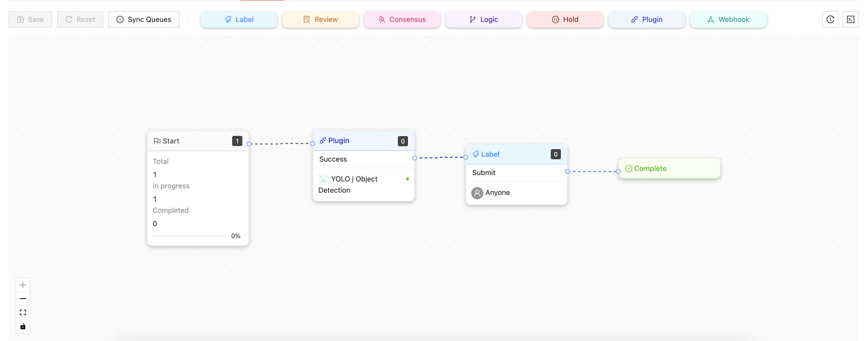868x341 pixels.
Task: Click the Start node flag icon
Action: click(157, 141)
